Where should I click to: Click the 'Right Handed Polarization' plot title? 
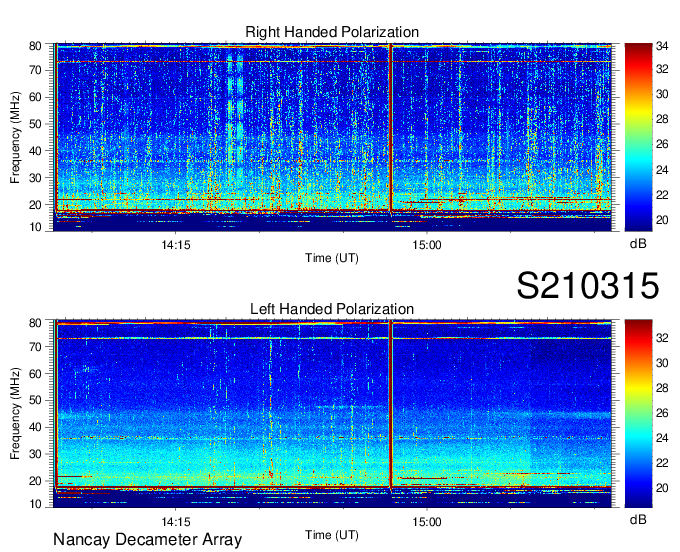coord(332,32)
